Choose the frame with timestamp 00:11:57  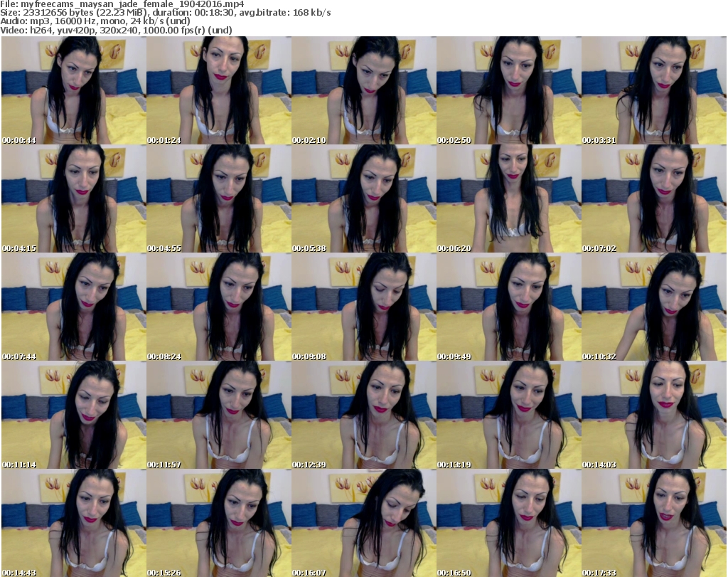point(219,415)
